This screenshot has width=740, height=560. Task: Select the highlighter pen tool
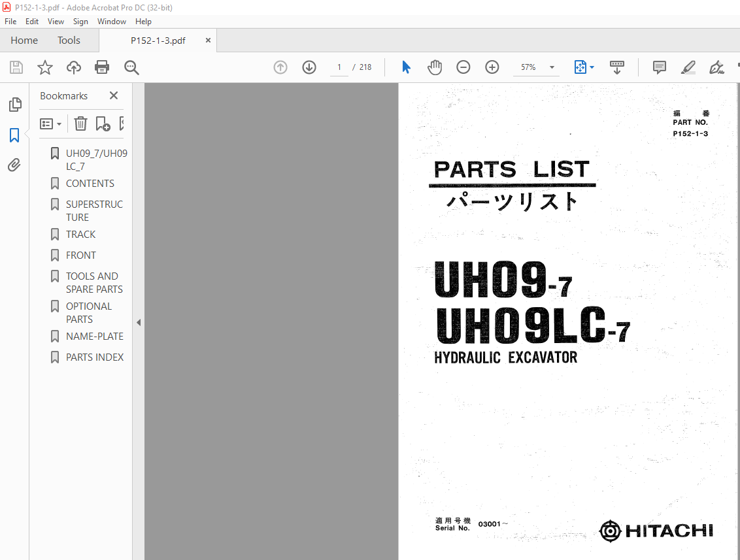688,67
